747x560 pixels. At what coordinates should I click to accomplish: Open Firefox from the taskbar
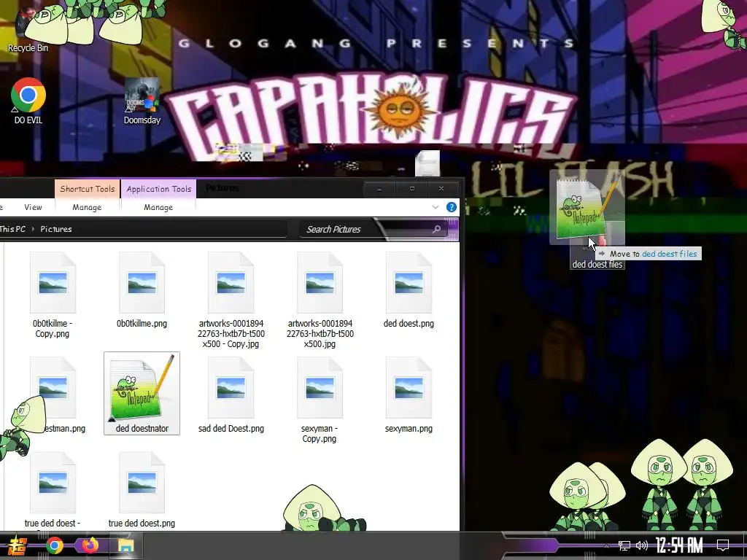90,545
